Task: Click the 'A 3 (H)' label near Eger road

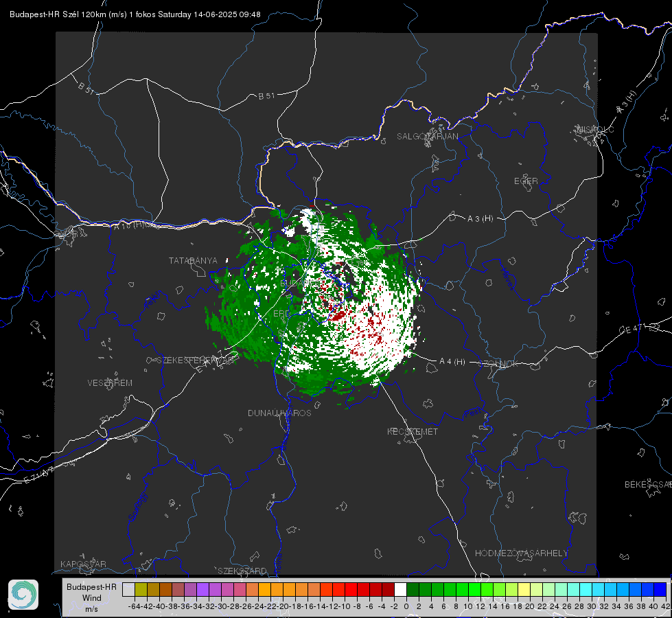Action: tap(480, 219)
